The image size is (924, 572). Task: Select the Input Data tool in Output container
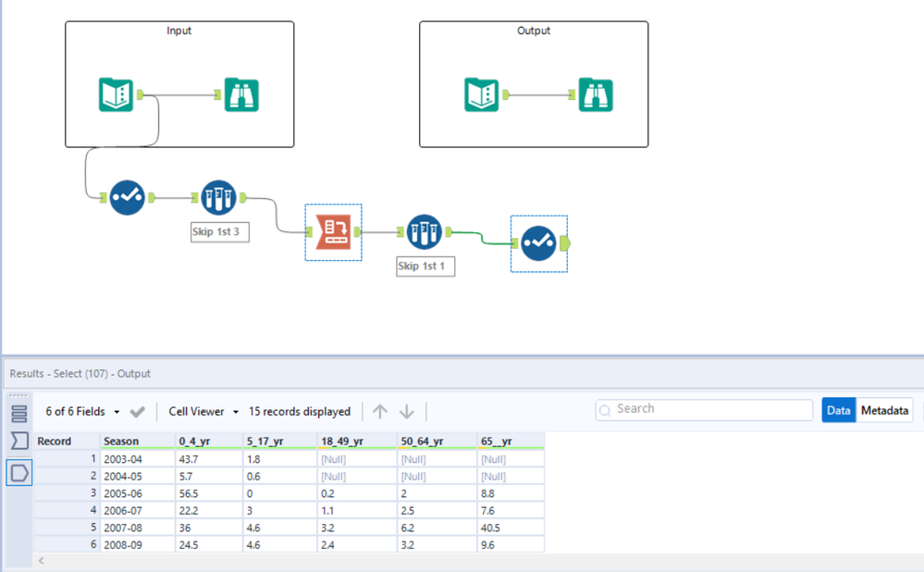pos(482,94)
